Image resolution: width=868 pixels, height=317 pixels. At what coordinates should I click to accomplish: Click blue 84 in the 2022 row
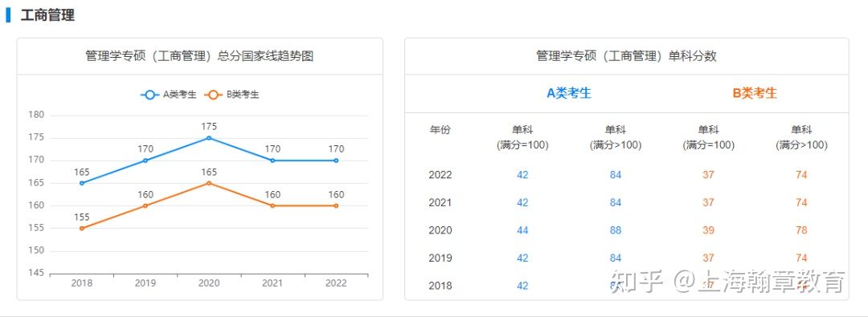[x=616, y=175]
